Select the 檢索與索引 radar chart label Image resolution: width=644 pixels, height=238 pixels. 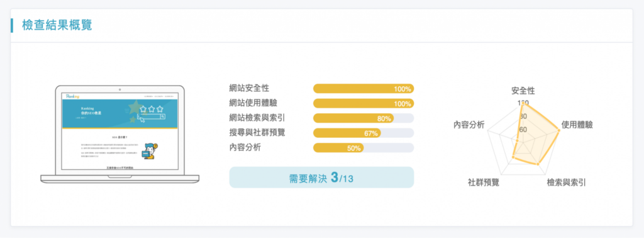[566, 183]
